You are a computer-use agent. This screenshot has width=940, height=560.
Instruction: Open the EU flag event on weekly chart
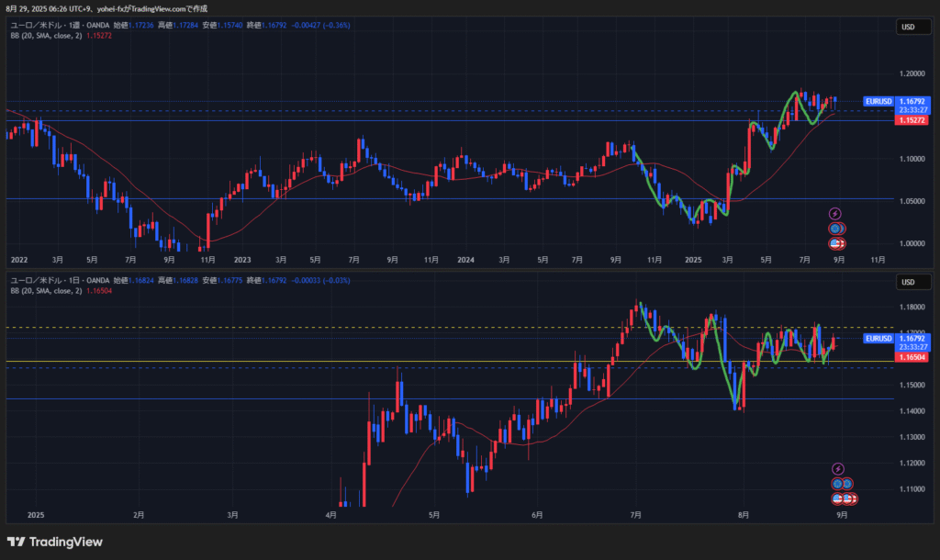point(835,229)
